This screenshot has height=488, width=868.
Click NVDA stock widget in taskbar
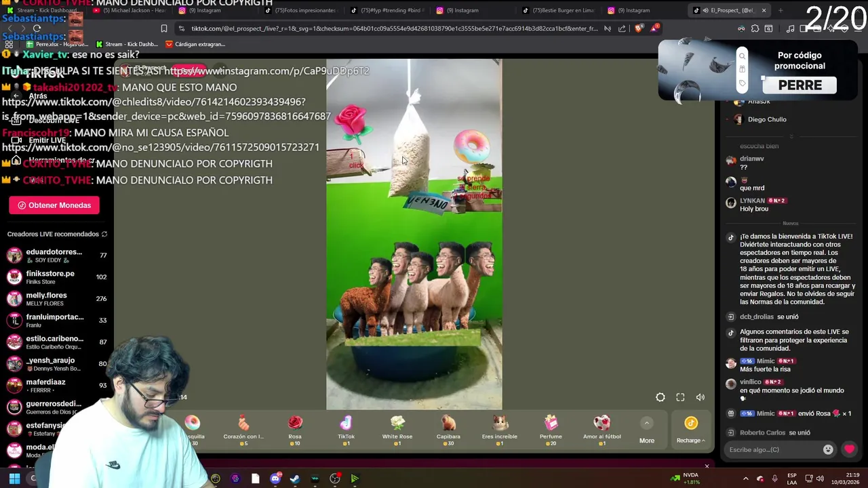pos(685,479)
